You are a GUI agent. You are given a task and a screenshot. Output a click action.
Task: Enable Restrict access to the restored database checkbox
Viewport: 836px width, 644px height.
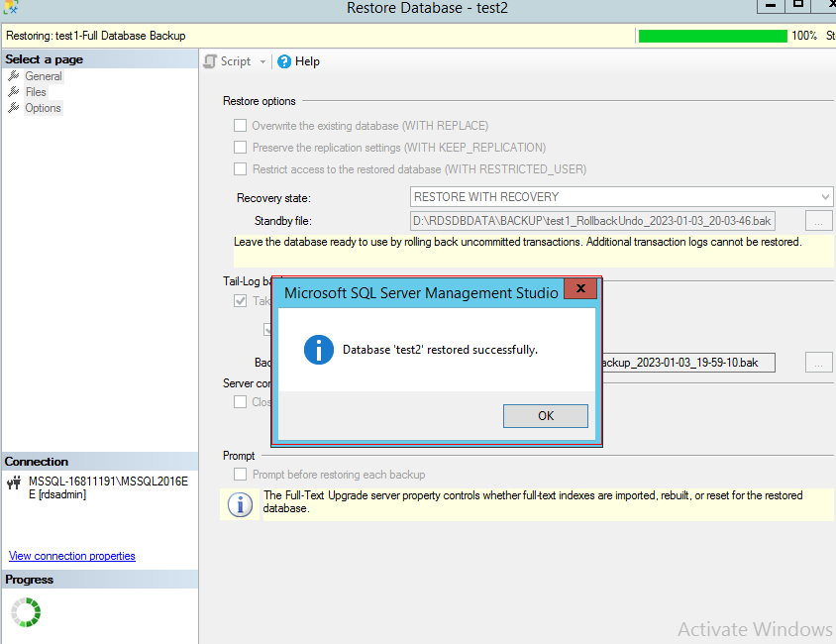click(241, 169)
